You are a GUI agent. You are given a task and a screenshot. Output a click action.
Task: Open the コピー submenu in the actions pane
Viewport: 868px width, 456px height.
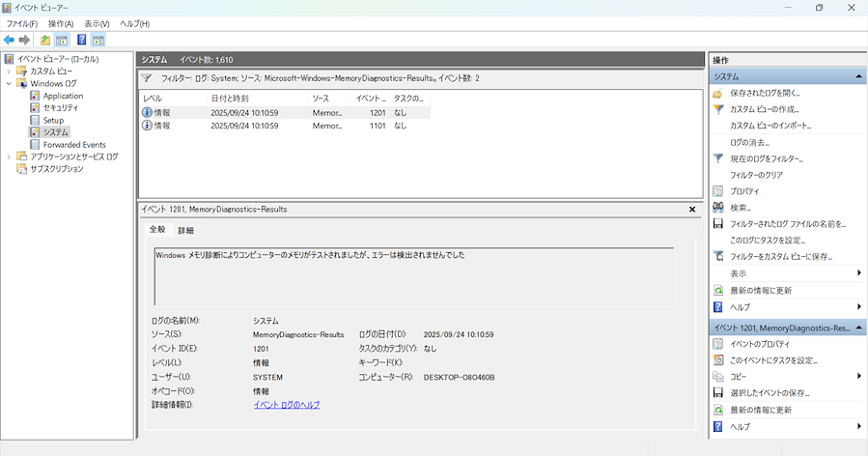click(738, 377)
